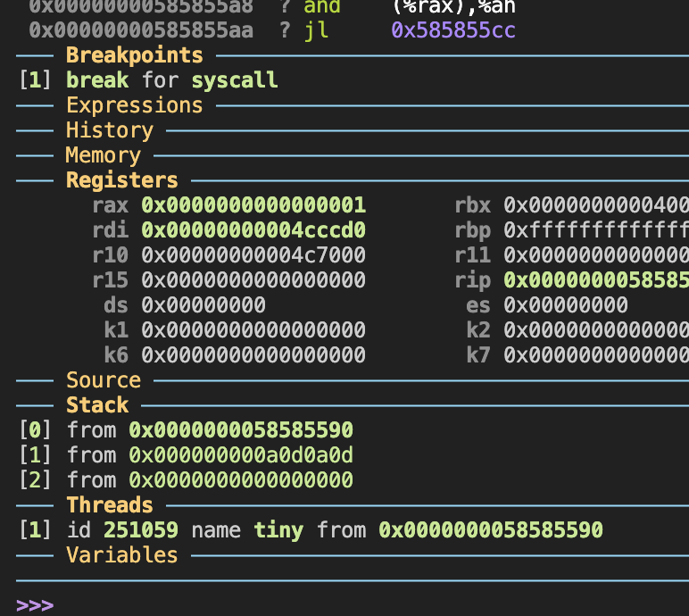Click the Stack section heading
Image resolution: width=689 pixels, height=616 pixels.
click(x=97, y=405)
